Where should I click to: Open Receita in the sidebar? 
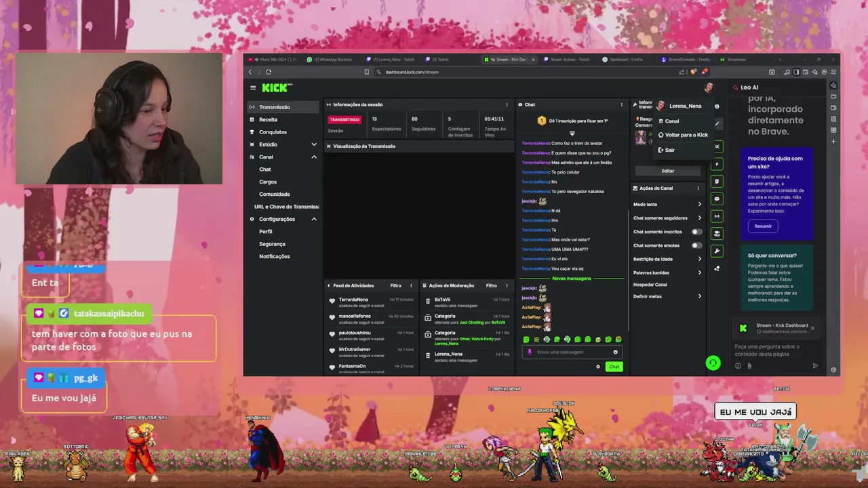coord(268,119)
